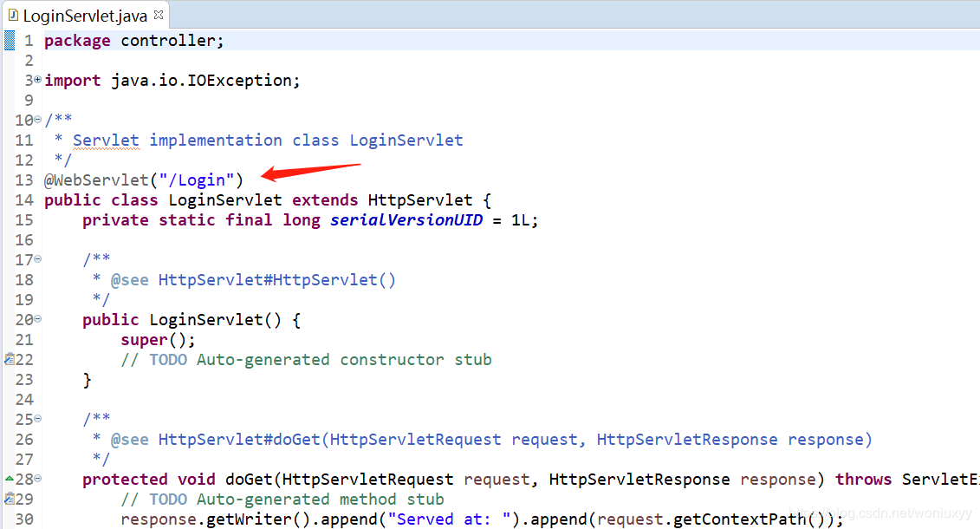Collapse the comment block at line 17
Viewport: 980px width, 529px height.
tap(37, 259)
